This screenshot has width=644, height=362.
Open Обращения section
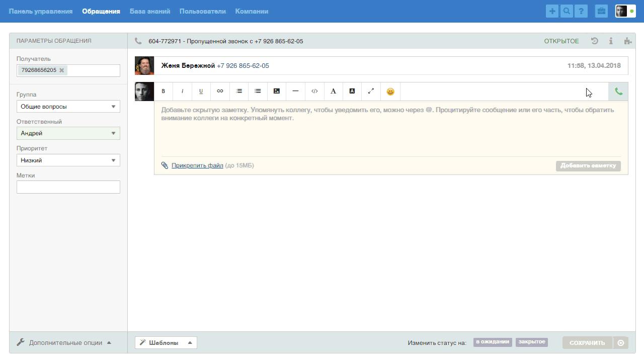[x=101, y=11]
